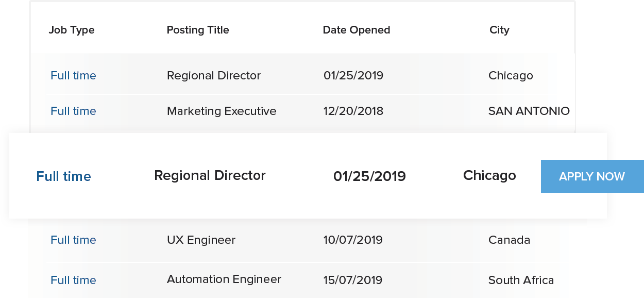This screenshot has width=644, height=298.
Task: Open Full time link in UX Engineer row
Action: (x=73, y=240)
